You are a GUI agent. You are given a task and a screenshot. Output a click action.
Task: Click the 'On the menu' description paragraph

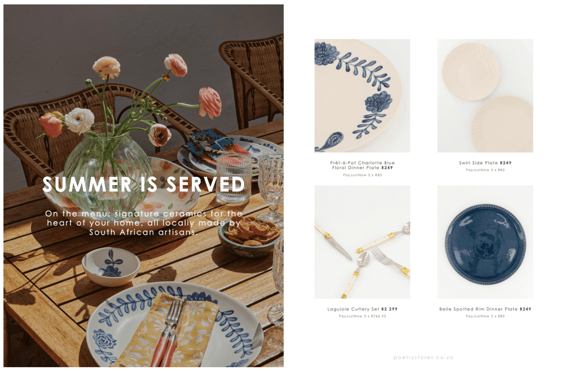(144, 223)
